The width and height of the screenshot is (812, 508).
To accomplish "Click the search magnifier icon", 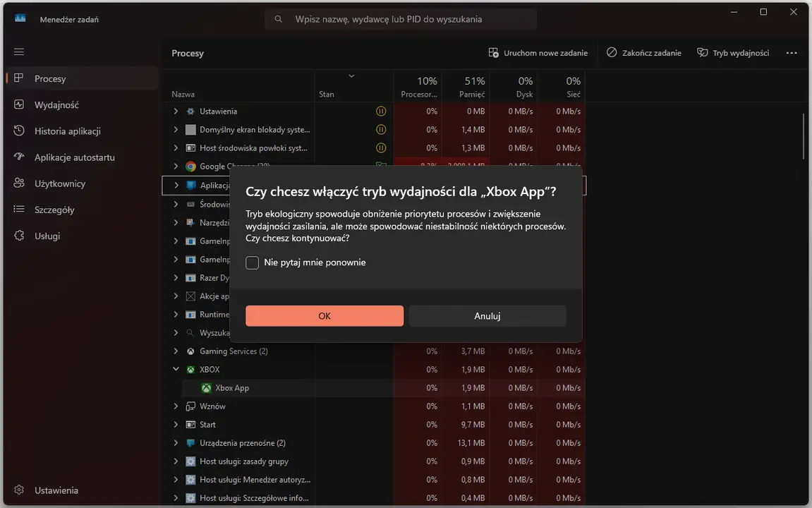I will (x=279, y=19).
